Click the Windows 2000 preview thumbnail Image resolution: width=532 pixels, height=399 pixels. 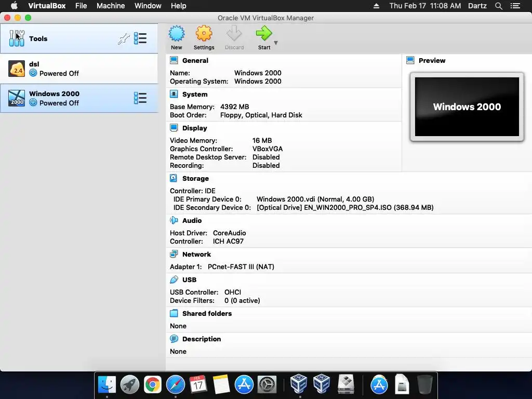(467, 107)
